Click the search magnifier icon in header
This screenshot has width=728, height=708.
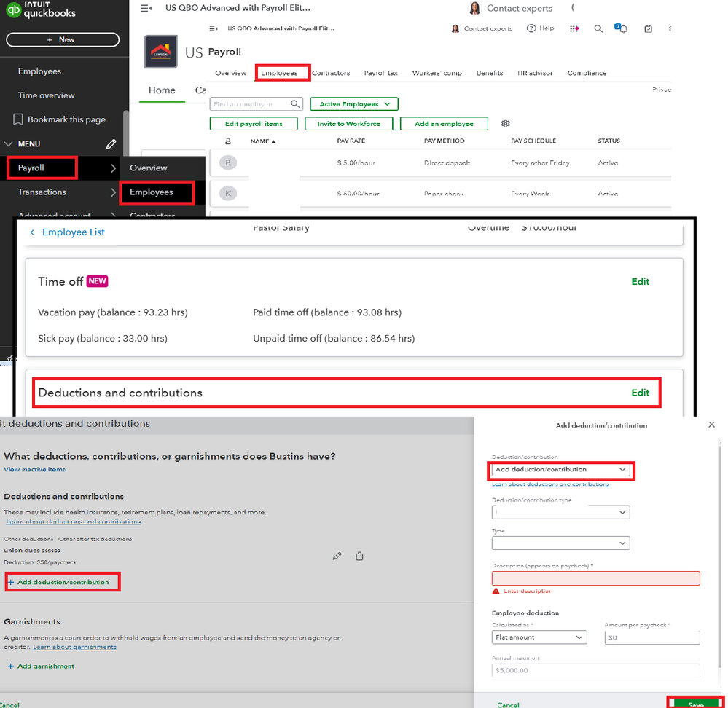[x=598, y=28]
